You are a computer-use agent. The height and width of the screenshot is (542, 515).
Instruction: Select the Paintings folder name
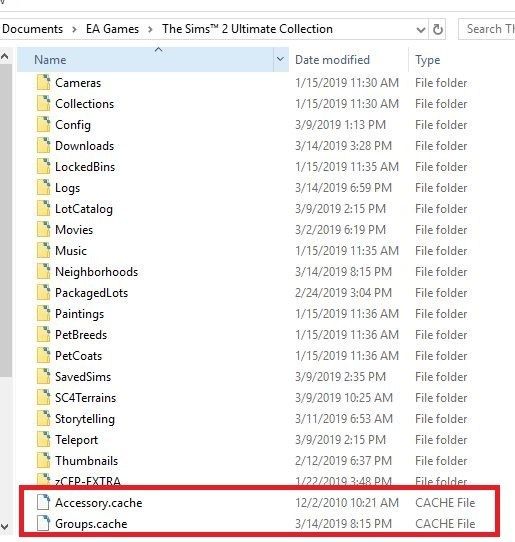click(x=79, y=314)
